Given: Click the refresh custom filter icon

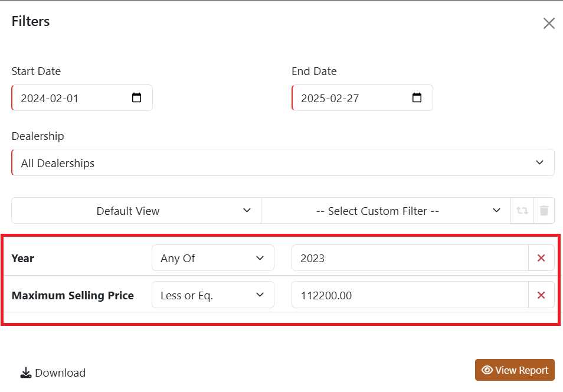Looking at the screenshot, I should (x=522, y=211).
